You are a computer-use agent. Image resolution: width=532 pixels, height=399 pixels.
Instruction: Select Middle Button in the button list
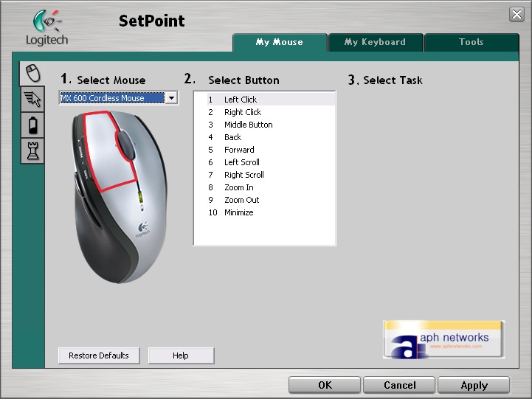[248, 125]
